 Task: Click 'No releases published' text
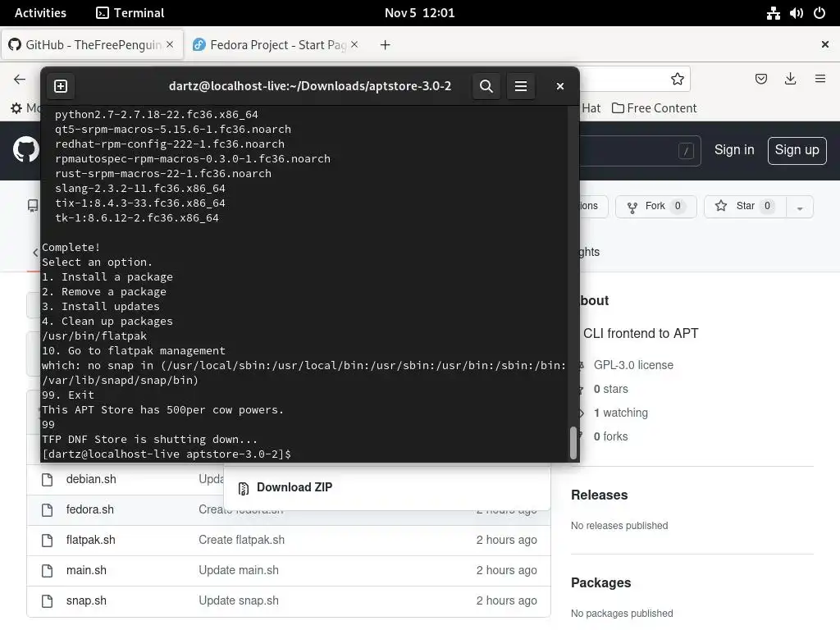619,526
